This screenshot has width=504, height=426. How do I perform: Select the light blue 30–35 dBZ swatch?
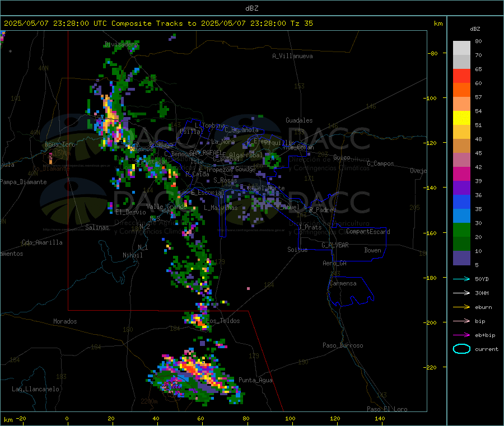click(461, 216)
